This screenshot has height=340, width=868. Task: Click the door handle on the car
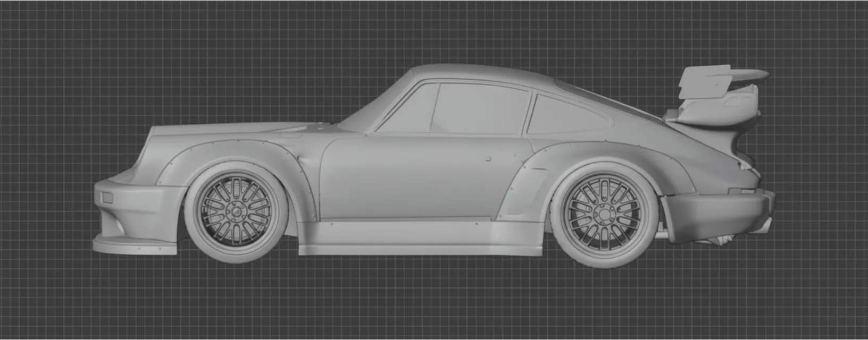point(487,158)
